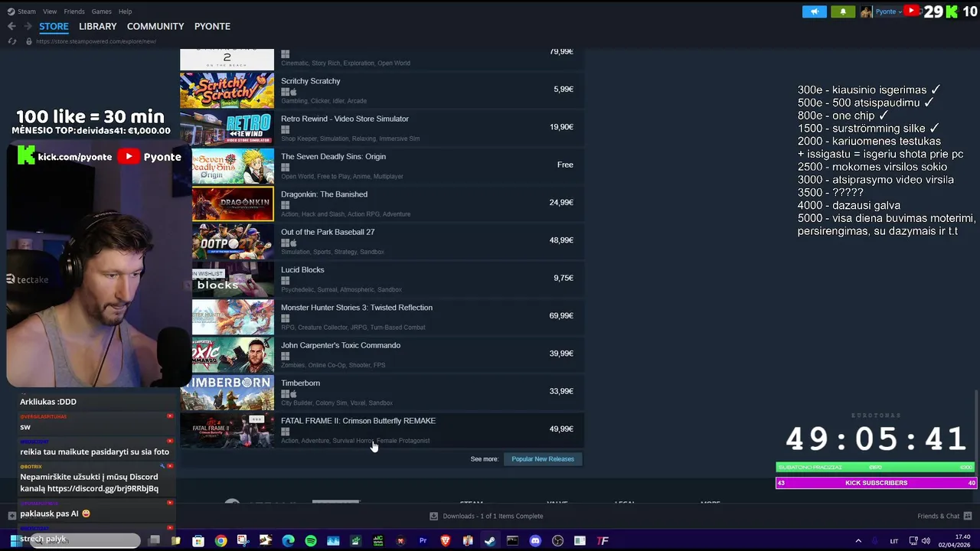Focus the Steam taskbar icon
Viewport: 980px width, 551px height.
(x=490, y=541)
